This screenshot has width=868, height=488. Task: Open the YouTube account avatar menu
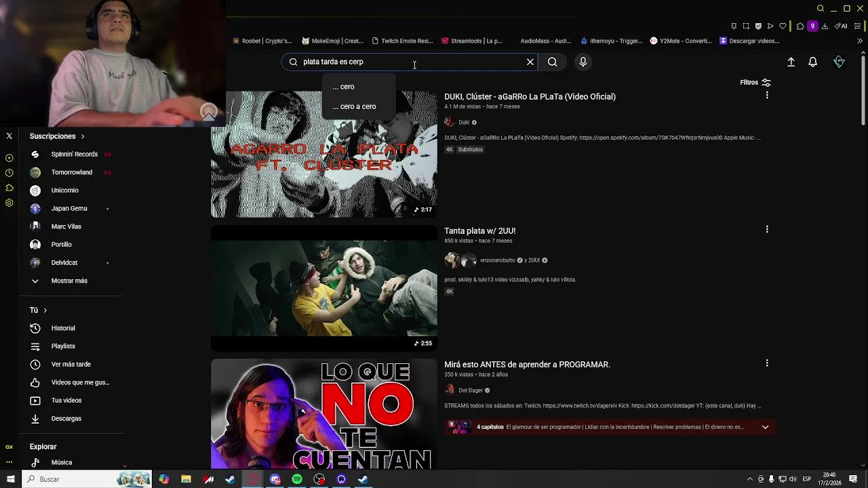point(839,62)
